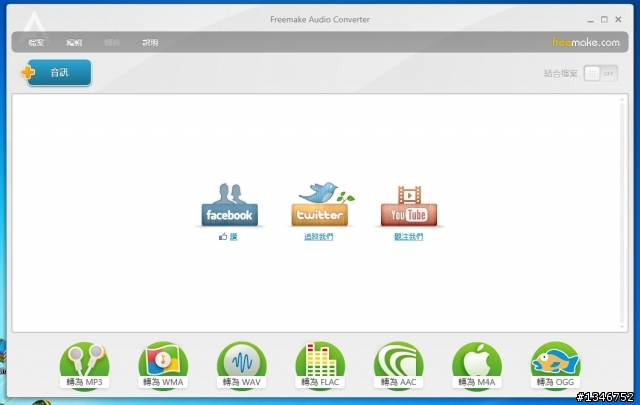Click the 讚 like link under facebook

(x=233, y=236)
